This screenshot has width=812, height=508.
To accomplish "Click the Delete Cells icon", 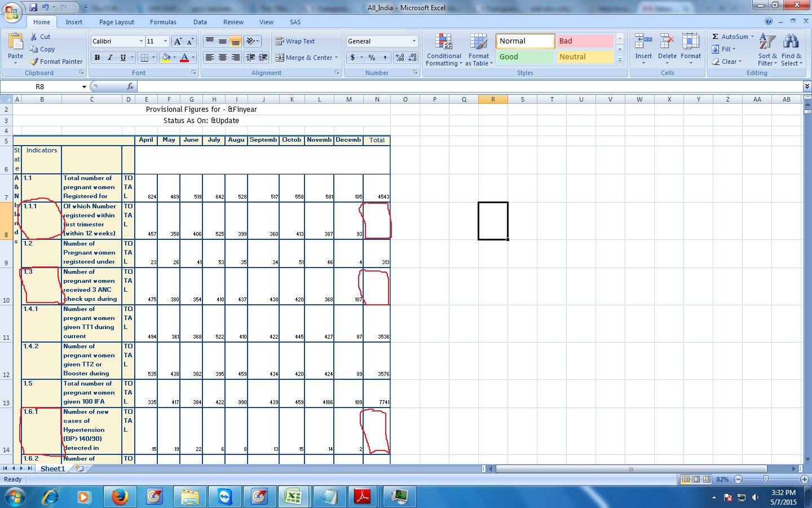I will tap(667, 42).
